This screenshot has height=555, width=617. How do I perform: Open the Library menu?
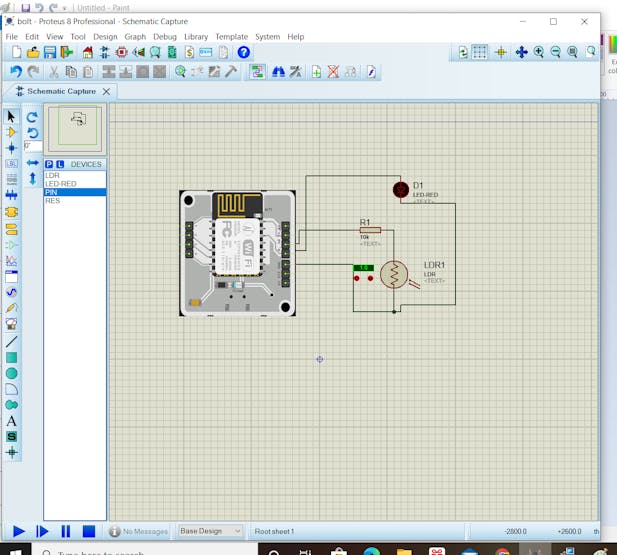(x=196, y=37)
